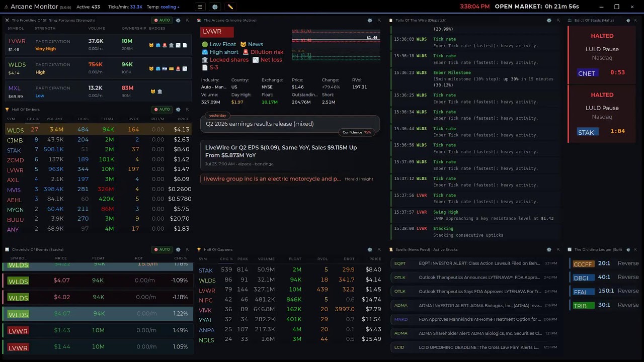Click the Confidence 75% badge
This screenshot has height=362, width=644.
[357, 132]
